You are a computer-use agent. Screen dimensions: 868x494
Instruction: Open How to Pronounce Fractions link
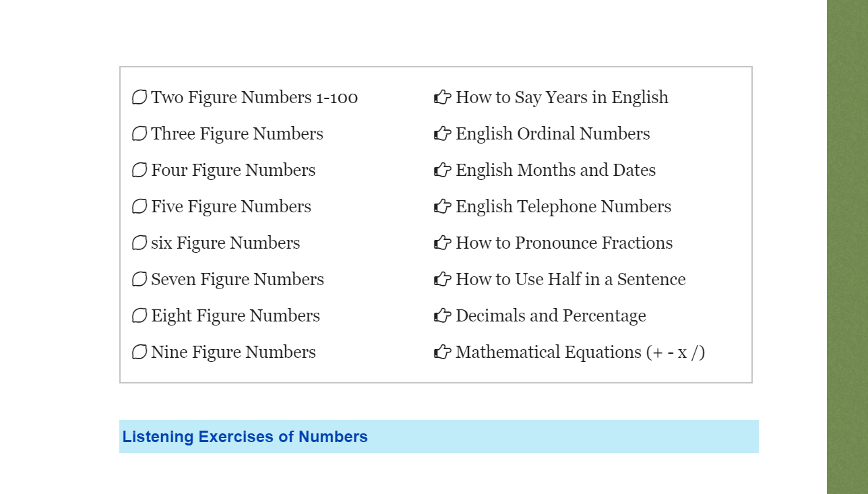(x=564, y=243)
